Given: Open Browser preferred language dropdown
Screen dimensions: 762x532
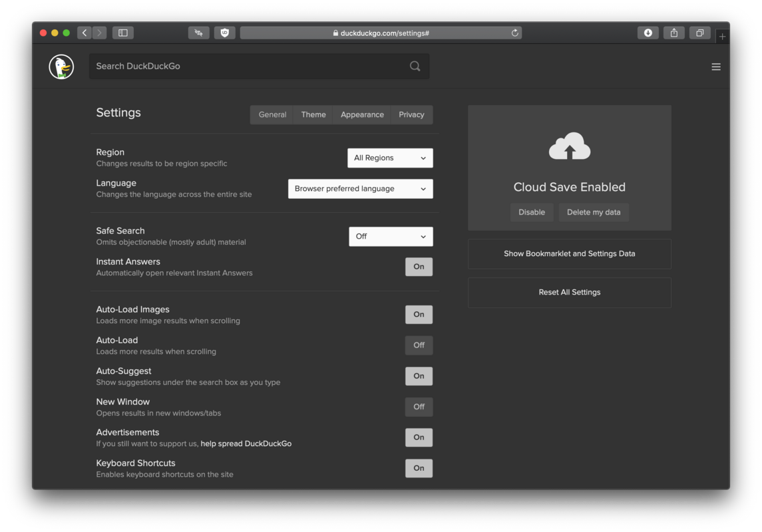Looking at the screenshot, I should pyautogui.click(x=361, y=189).
